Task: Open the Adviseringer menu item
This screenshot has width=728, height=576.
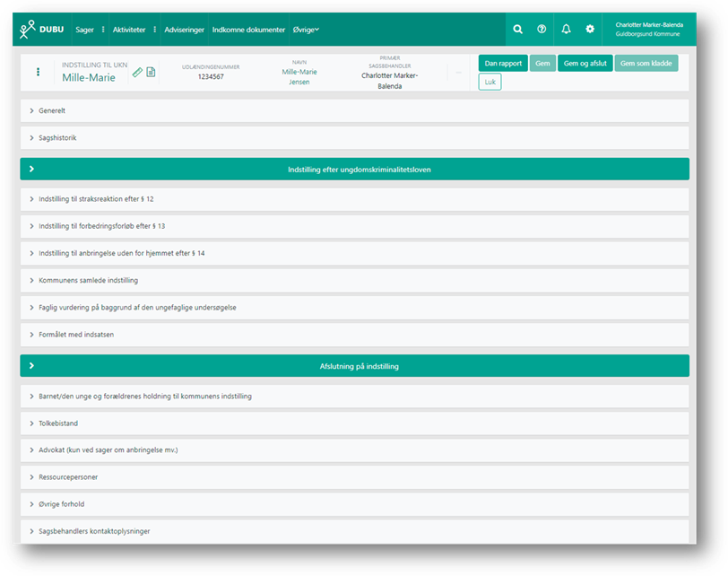Action: (x=183, y=30)
